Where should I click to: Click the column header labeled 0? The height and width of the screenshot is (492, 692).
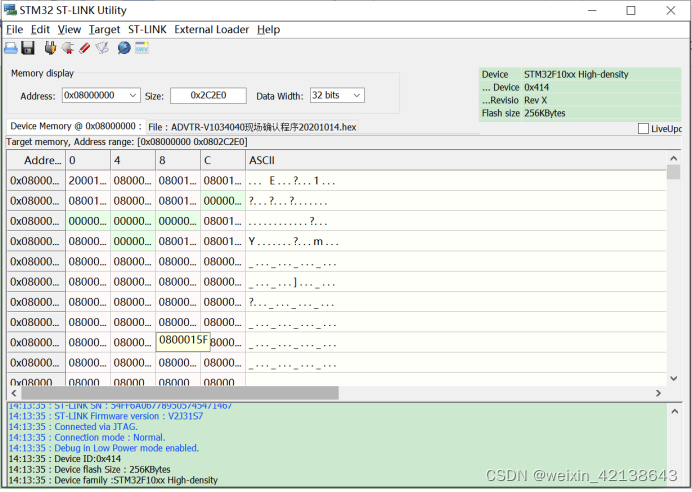(88, 160)
